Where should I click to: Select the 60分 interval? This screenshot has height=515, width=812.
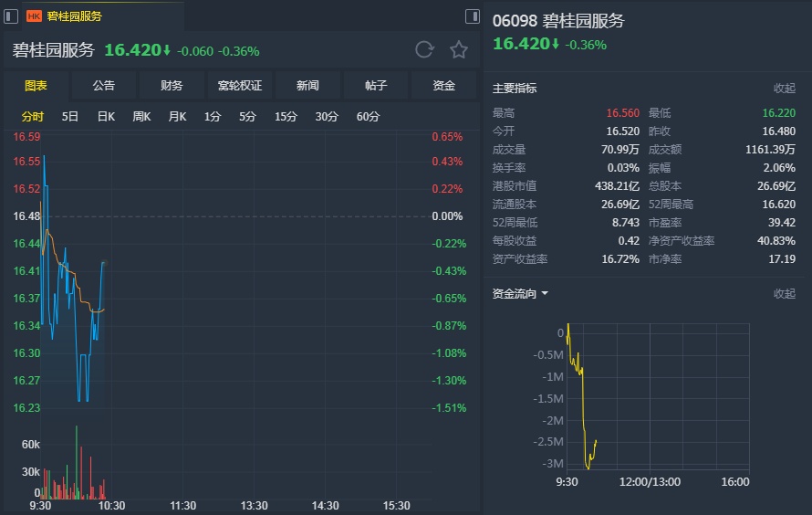pyautogui.click(x=368, y=117)
